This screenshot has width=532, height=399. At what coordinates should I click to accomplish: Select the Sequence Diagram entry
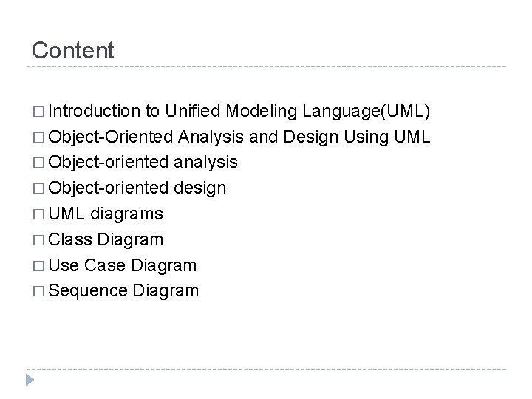click(123, 290)
